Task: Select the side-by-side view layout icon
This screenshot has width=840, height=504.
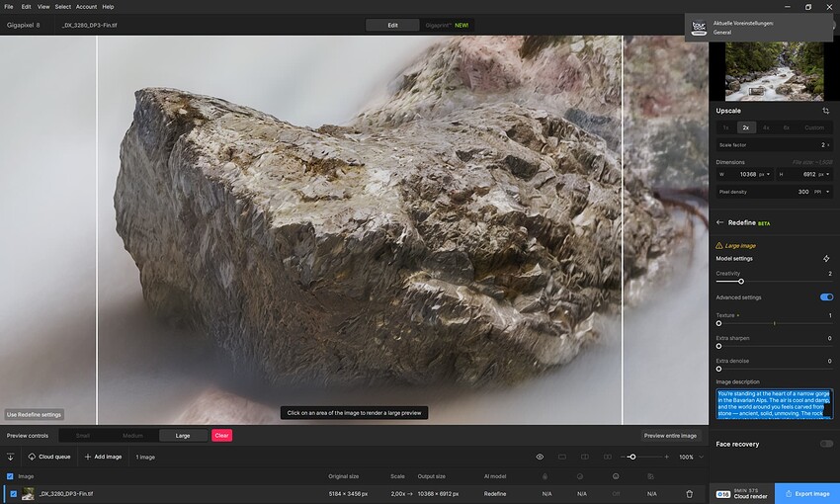Action: 608,457
